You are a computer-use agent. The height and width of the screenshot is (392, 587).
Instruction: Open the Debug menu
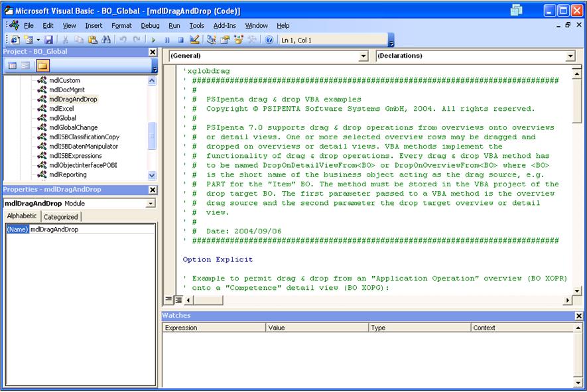150,25
